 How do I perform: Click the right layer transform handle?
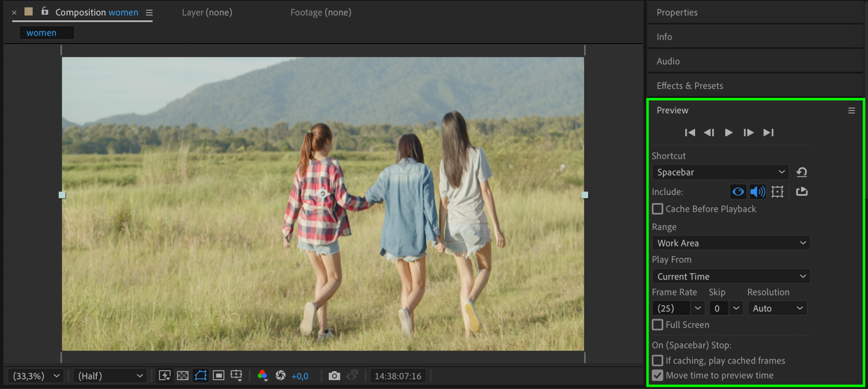click(585, 195)
